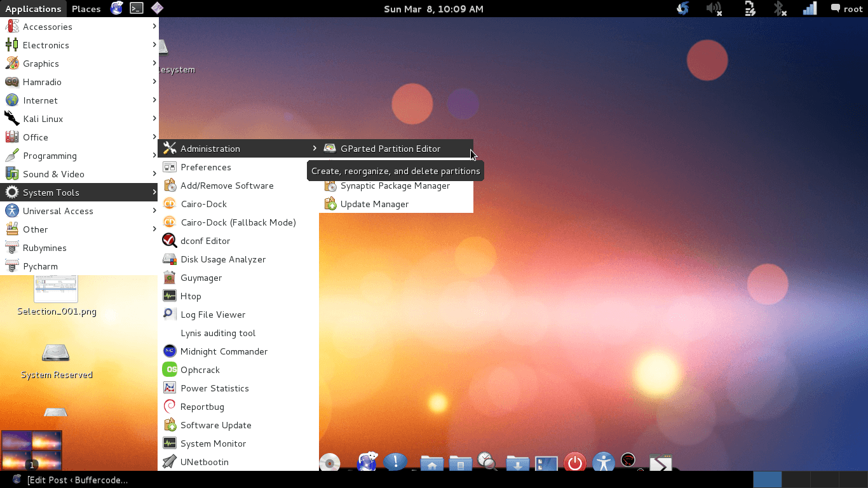Screen dimensions: 868x488
Task: Open Log File Viewer
Action: [238, 315]
